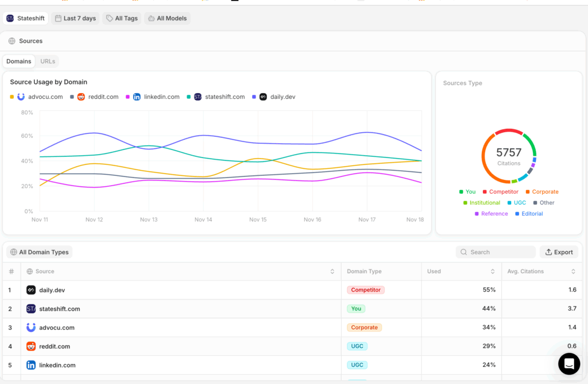Image resolution: width=588 pixels, height=384 pixels.
Task: Click the advocu.com logo icon in row 3
Action: point(31,328)
